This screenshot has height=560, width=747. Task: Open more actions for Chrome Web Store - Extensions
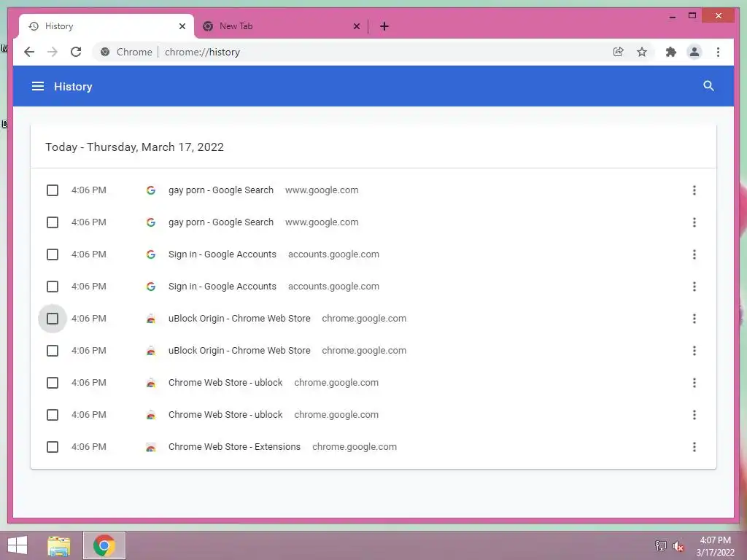point(694,447)
